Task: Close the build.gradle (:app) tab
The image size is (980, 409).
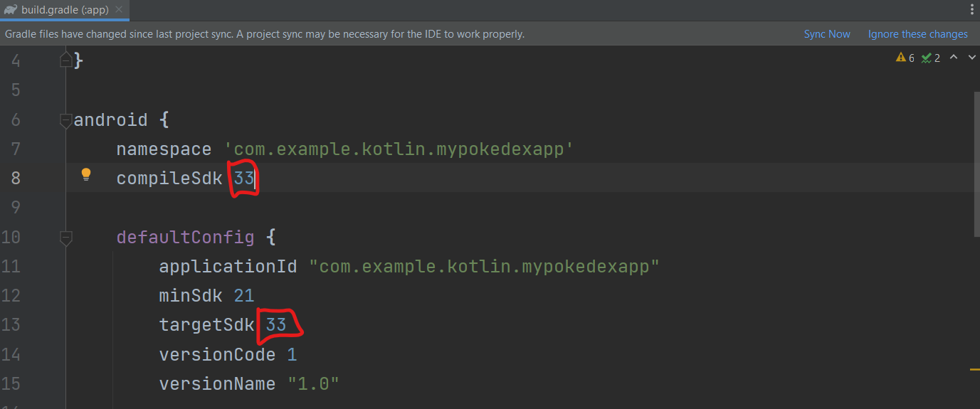Action: tap(118, 10)
